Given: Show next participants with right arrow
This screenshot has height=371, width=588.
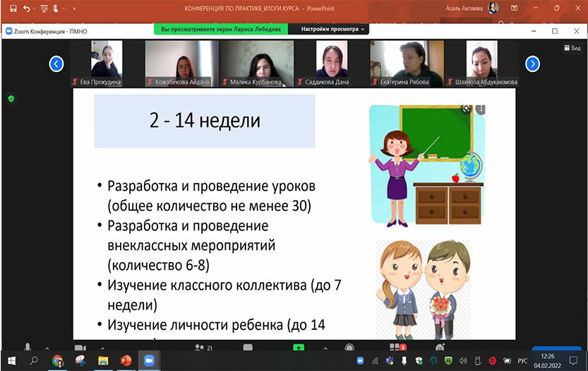Looking at the screenshot, I should tap(532, 64).
